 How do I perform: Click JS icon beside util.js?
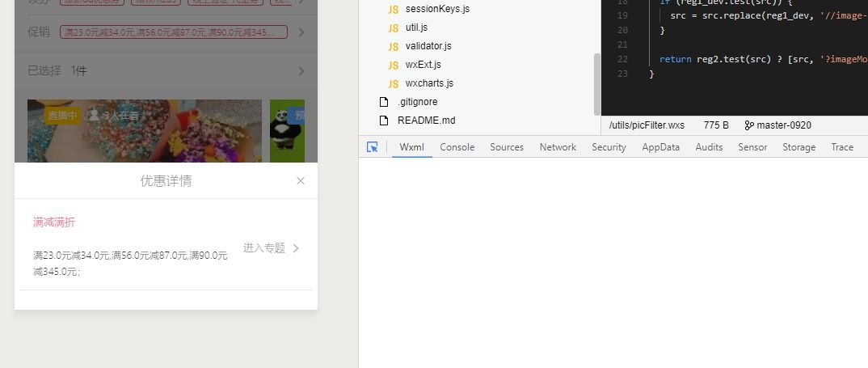pyautogui.click(x=394, y=27)
